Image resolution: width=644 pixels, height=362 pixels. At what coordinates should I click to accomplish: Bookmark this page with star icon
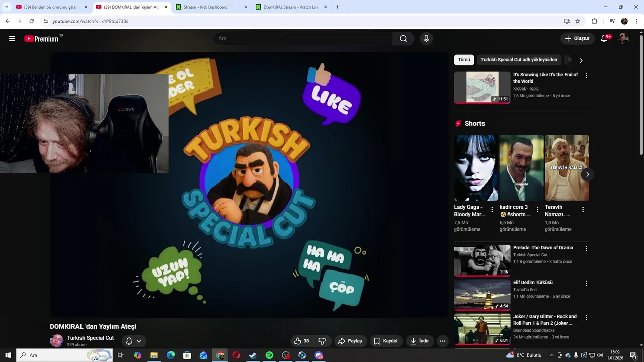pyautogui.click(x=578, y=21)
